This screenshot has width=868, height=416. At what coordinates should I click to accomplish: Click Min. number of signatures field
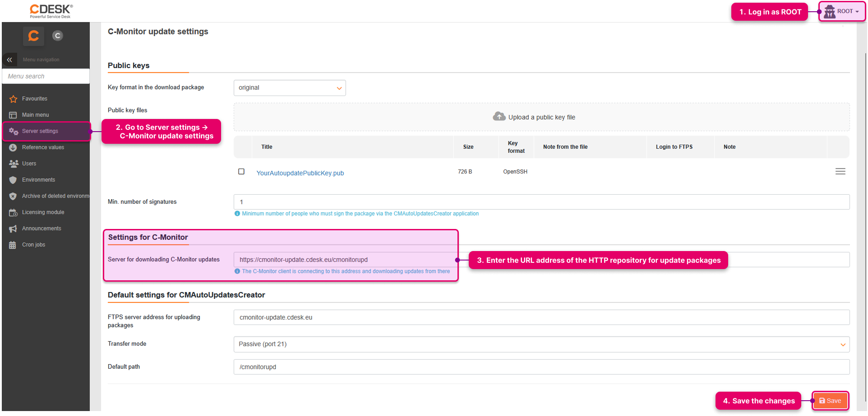click(541, 202)
